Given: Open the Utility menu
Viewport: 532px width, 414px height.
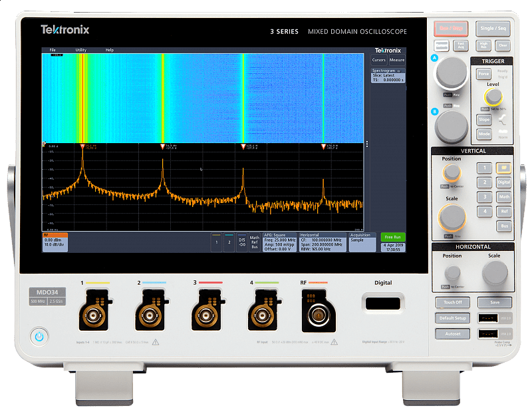Looking at the screenshot, I should 80,50.
